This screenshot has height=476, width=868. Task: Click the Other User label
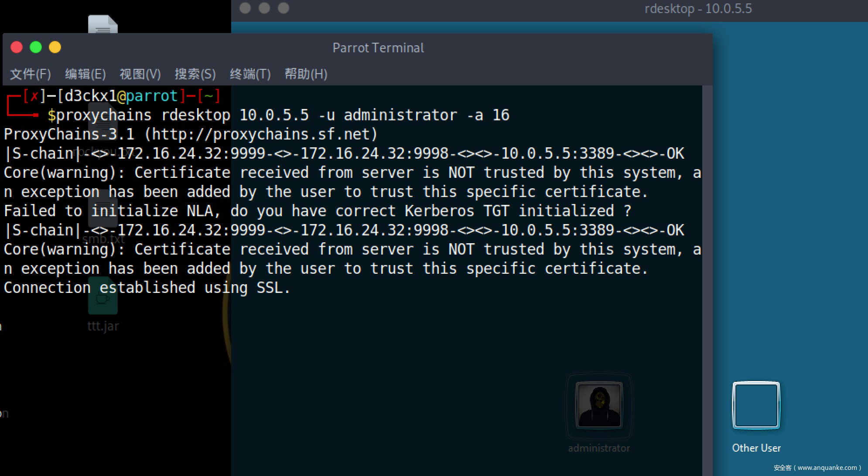pyautogui.click(x=756, y=448)
